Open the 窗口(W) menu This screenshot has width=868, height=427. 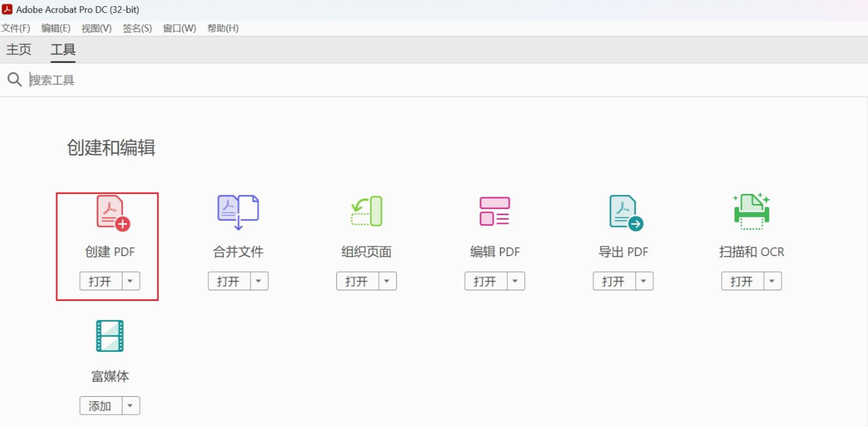179,28
